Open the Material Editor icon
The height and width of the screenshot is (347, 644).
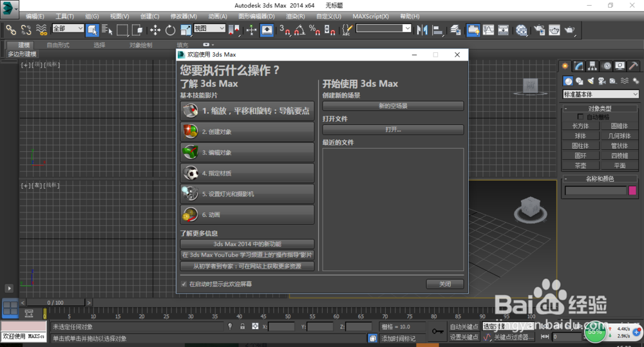pos(522,30)
